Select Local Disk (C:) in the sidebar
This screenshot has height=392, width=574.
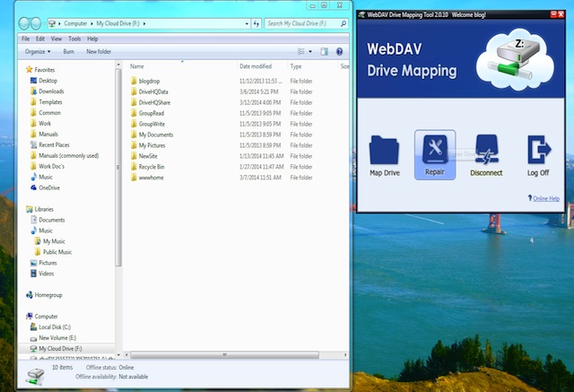pyautogui.click(x=55, y=327)
